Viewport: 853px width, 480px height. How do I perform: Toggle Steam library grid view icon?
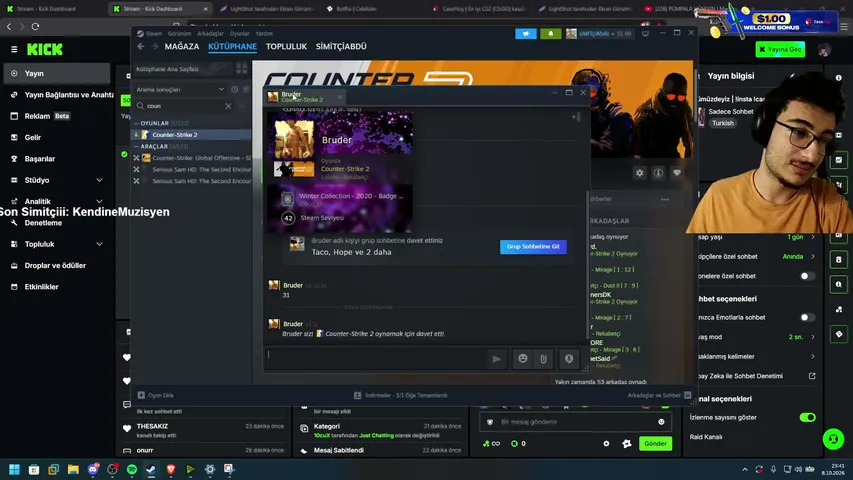point(242,69)
